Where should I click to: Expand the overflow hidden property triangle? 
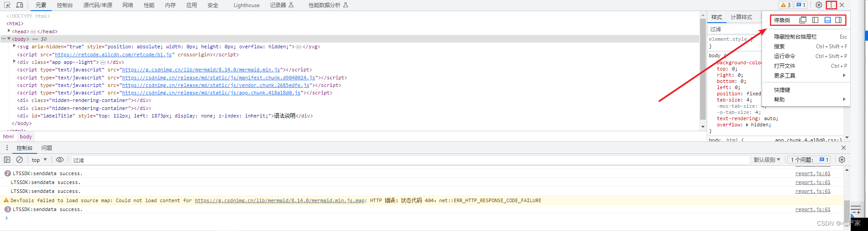tap(747, 125)
